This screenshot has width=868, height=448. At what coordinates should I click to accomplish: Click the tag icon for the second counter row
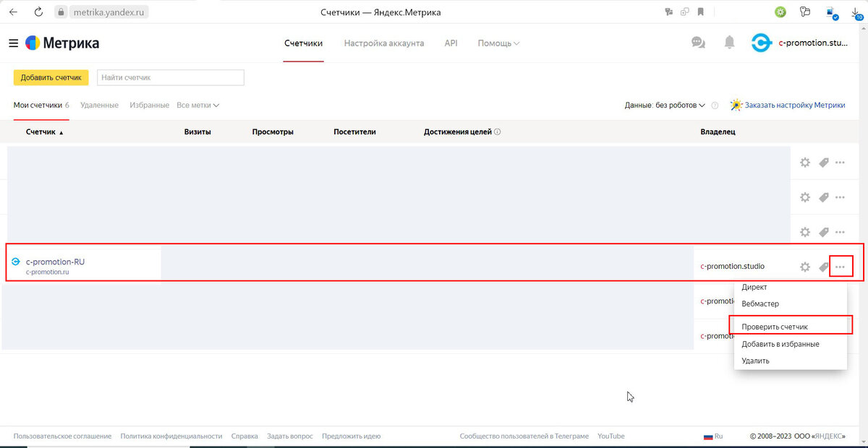tap(823, 197)
